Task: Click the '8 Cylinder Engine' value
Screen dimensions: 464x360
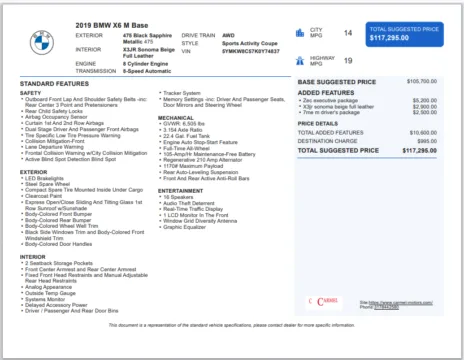Action: point(145,64)
